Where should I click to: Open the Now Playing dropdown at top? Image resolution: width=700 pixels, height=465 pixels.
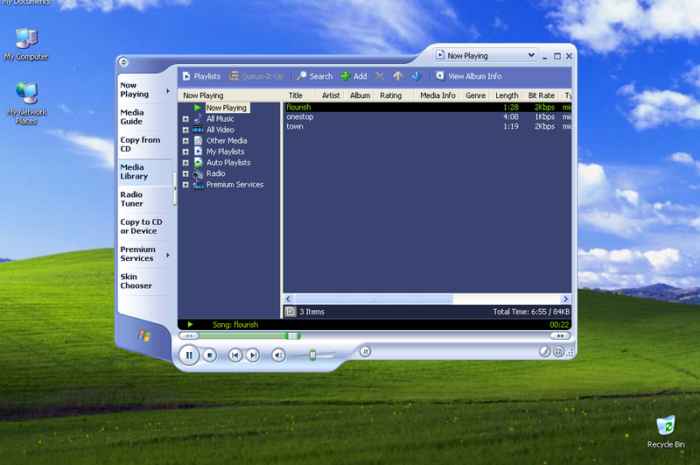531,55
